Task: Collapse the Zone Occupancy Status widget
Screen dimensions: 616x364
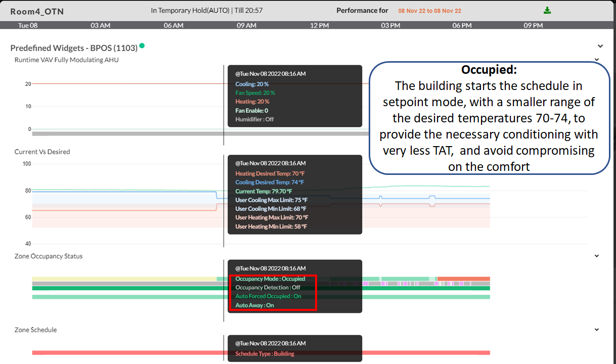Action: coord(597,256)
